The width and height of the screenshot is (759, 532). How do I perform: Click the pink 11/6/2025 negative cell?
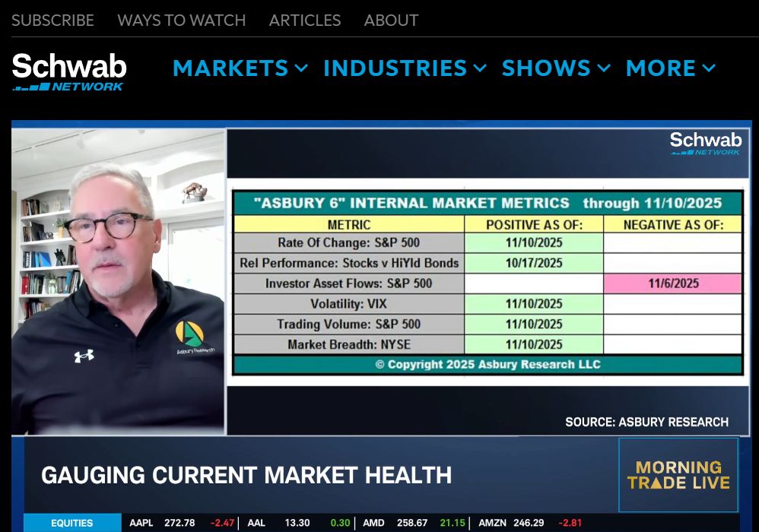click(x=672, y=283)
